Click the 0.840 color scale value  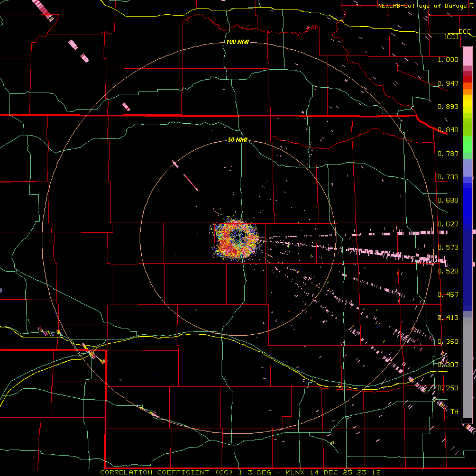point(448,130)
